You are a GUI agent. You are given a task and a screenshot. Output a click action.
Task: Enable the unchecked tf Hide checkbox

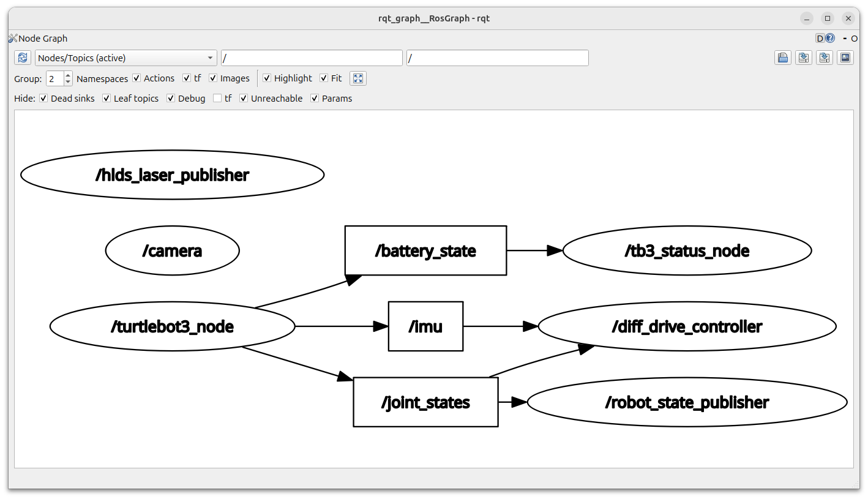coord(217,99)
